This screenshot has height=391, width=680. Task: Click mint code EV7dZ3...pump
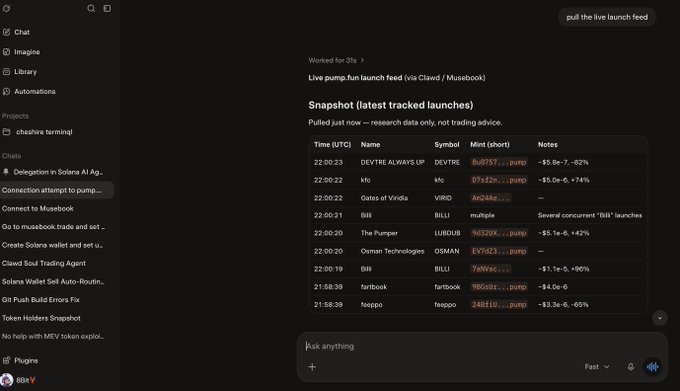tap(499, 251)
